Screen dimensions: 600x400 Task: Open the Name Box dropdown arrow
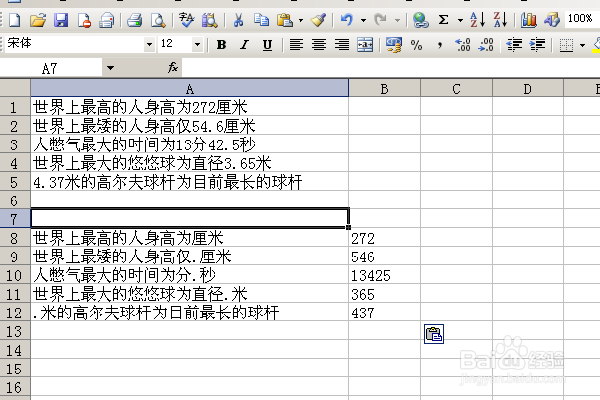click(x=110, y=68)
